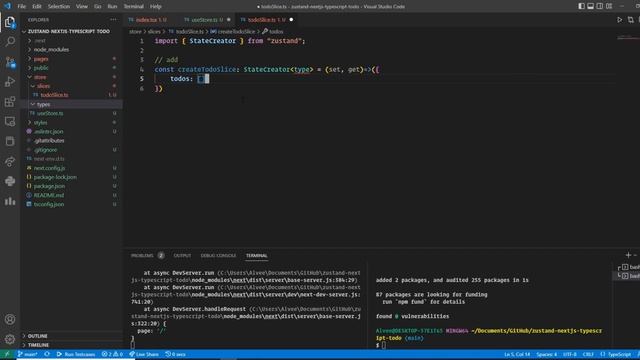Viewport: 640px width, 360px height.
Task: Click the Live Share status bar button
Action: click(144, 354)
